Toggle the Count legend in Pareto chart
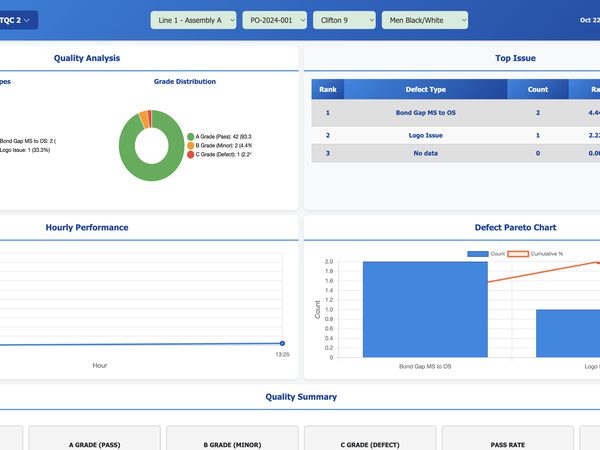 pyautogui.click(x=486, y=254)
